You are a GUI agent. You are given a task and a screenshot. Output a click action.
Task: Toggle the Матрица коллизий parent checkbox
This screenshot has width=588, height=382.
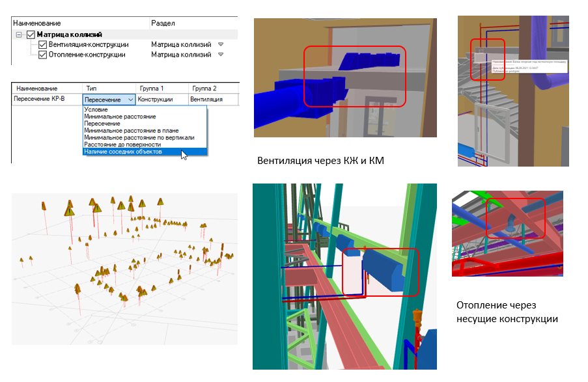click(31, 34)
